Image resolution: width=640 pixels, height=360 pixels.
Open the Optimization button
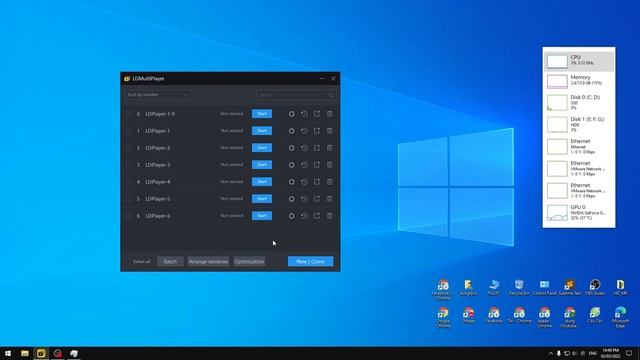249,261
